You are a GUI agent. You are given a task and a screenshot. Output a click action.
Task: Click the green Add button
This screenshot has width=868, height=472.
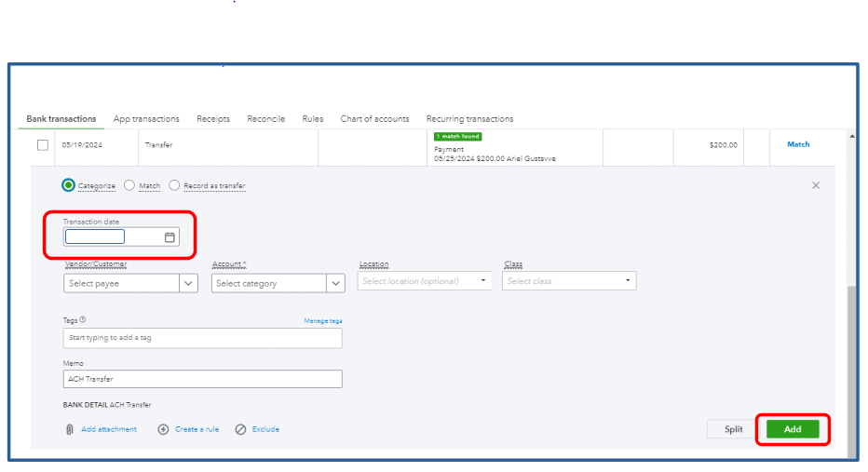coord(793,429)
